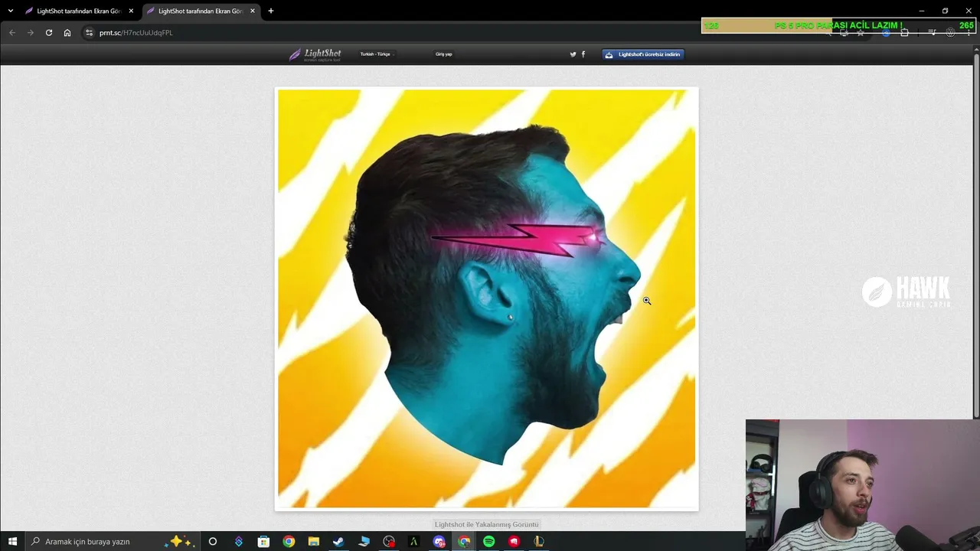View site information icon in address bar
The image size is (980, 551).
tap(89, 33)
